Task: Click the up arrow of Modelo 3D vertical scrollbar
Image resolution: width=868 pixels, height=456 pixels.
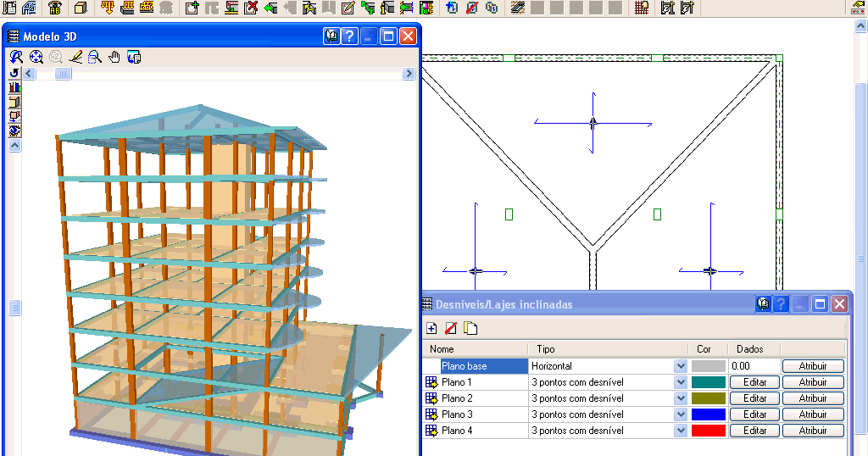Action: tap(14, 146)
